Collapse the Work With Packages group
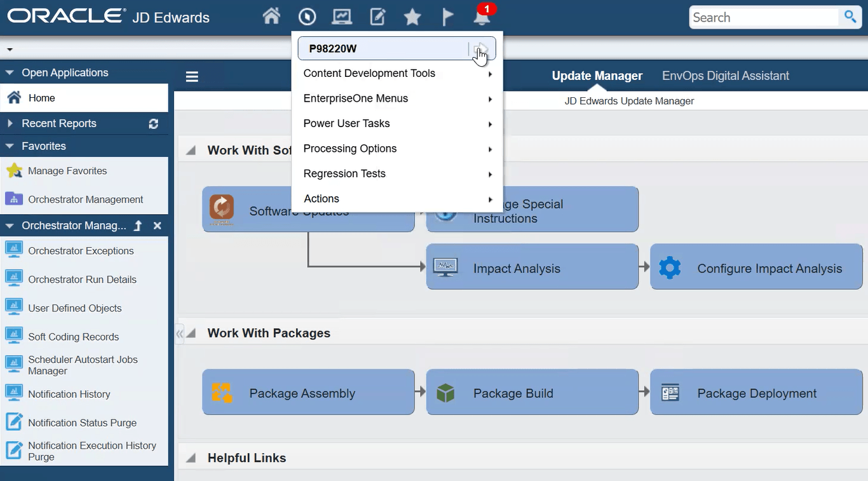Image resolution: width=868 pixels, height=481 pixels. [191, 333]
